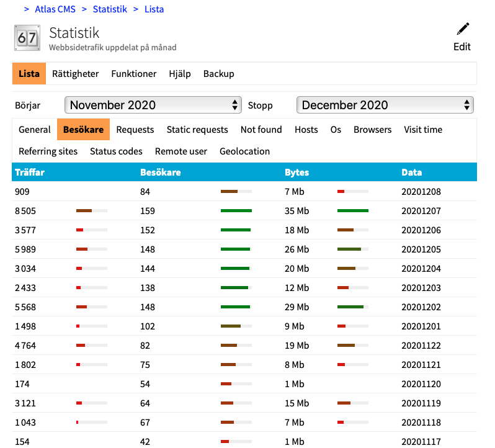Select the Hjälp tab
Screen dimensions: 495x448
point(180,74)
